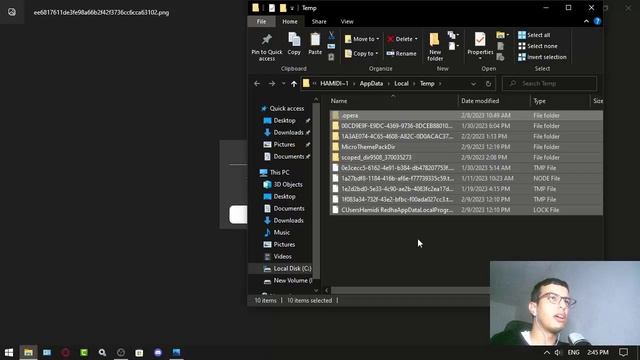
Task: Switch to the Home ribbon tab
Action: point(290,22)
